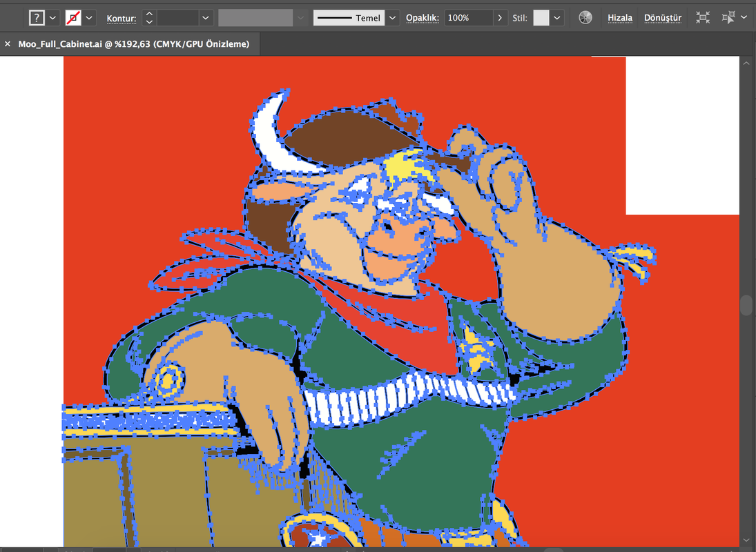Click the vertical scrollbar up arrow

click(746, 63)
